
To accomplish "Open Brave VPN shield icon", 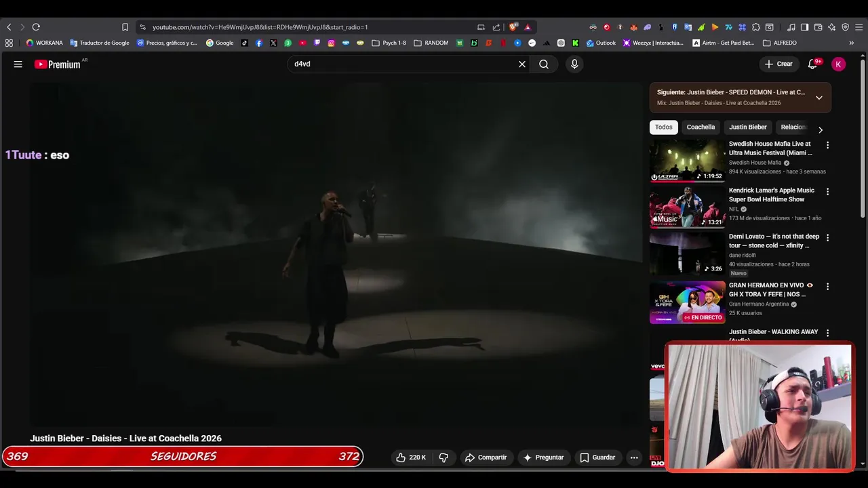I will 845,27.
